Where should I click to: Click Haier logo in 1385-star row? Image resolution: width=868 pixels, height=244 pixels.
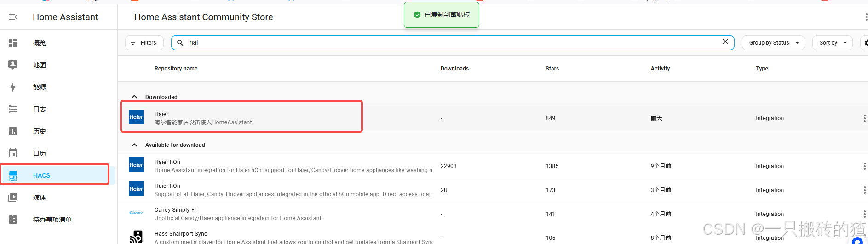(x=136, y=165)
